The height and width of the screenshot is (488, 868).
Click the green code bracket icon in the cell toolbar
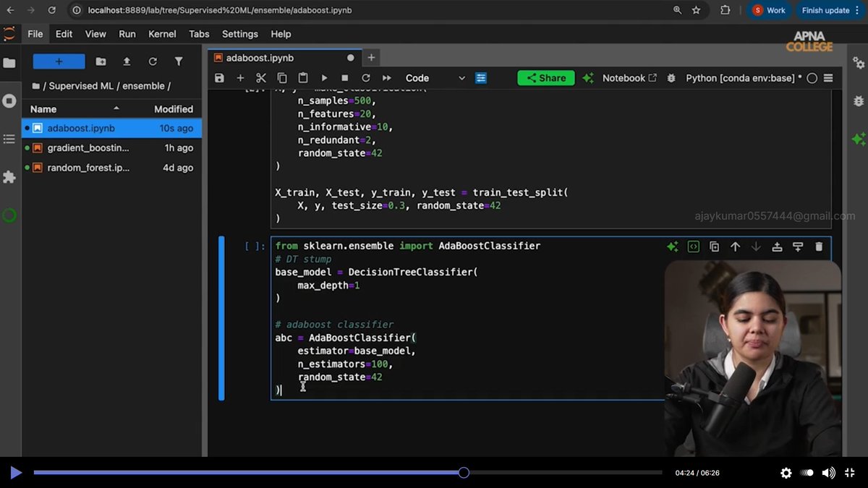693,247
